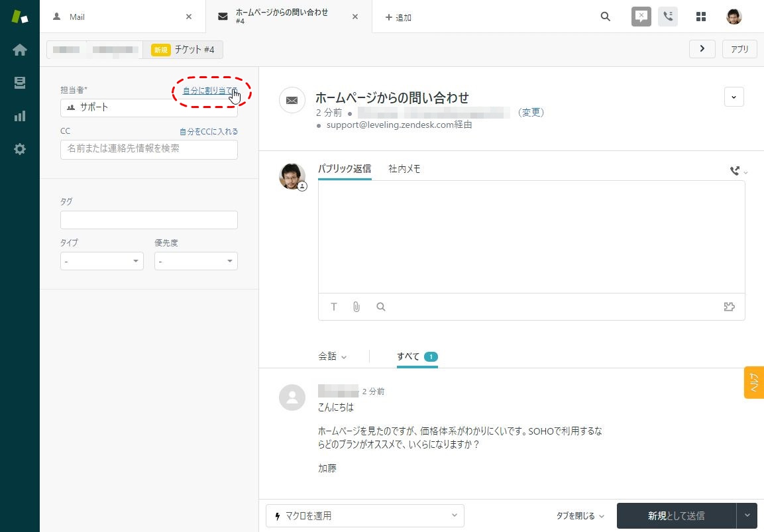Switch to the 社内メモ tab
The height and width of the screenshot is (532, 764).
(404, 169)
